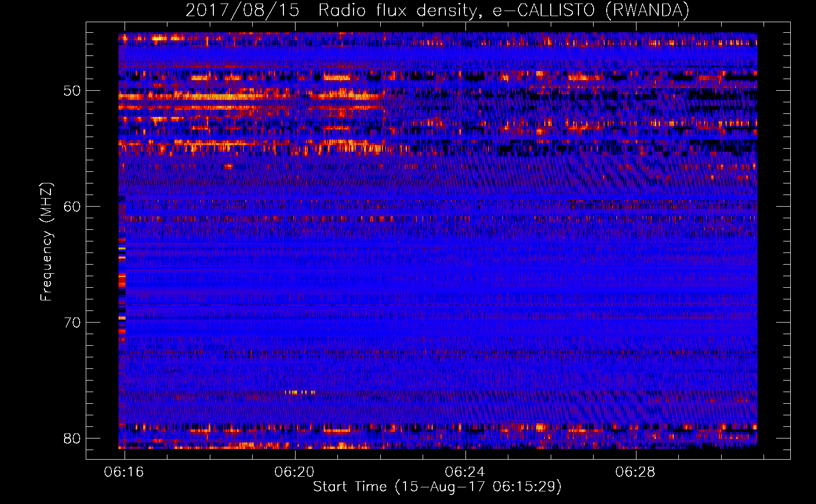Select the Frequency (MHZ) y-axis label

point(46,242)
